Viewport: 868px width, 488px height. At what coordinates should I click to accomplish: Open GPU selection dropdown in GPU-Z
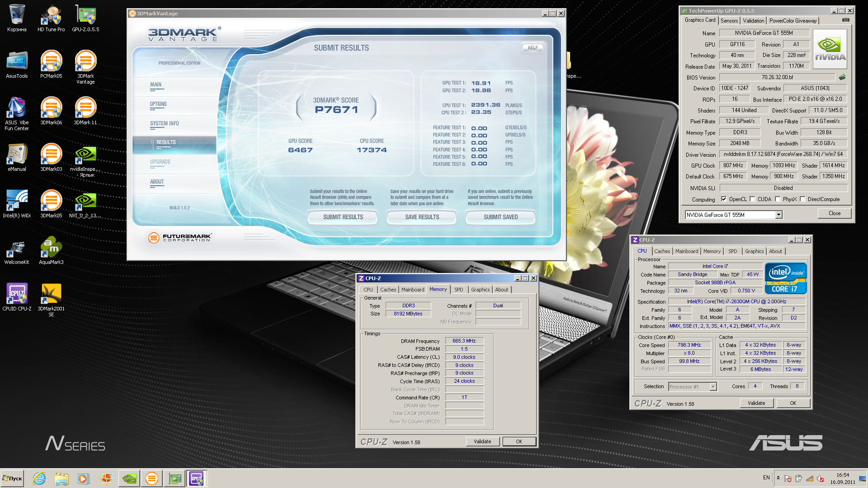tap(778, 215)
